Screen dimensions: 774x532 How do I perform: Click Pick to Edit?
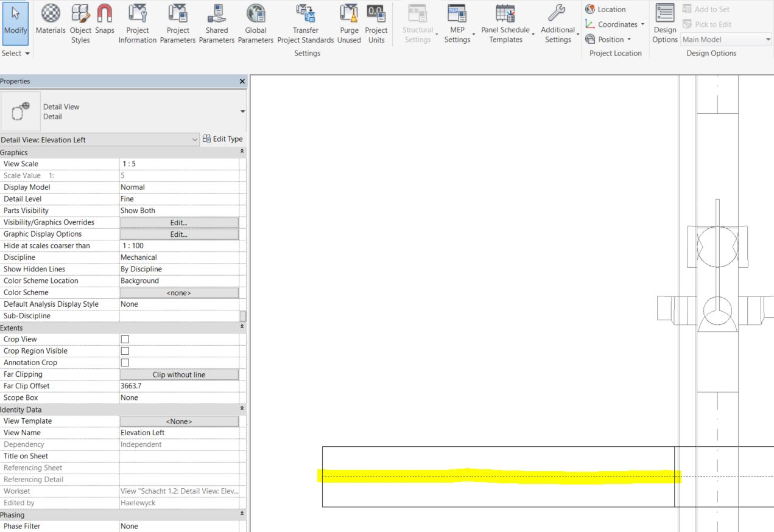click(x=706, y=24)
